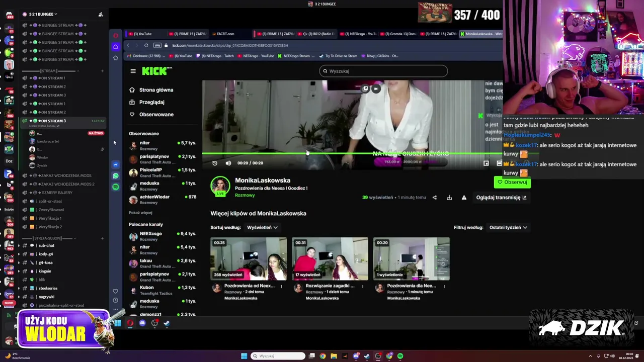Toggle picture-in-picture in clip player
The height and width of the screenshot is (362, 644).
486,163
